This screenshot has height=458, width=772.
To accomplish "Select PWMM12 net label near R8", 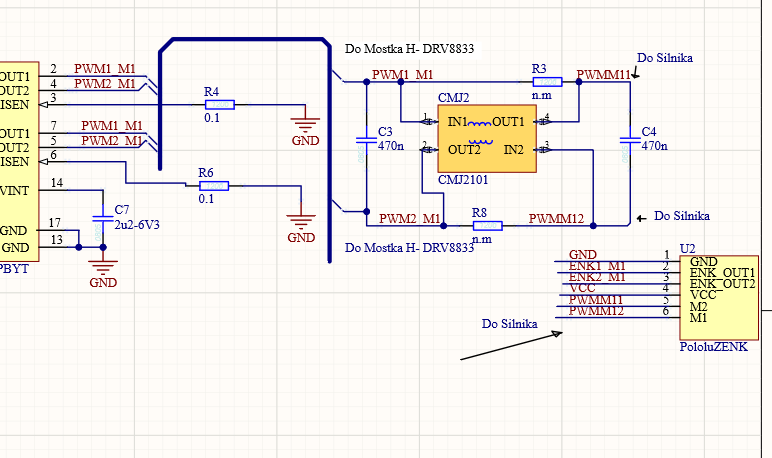I will coord(555,218).
